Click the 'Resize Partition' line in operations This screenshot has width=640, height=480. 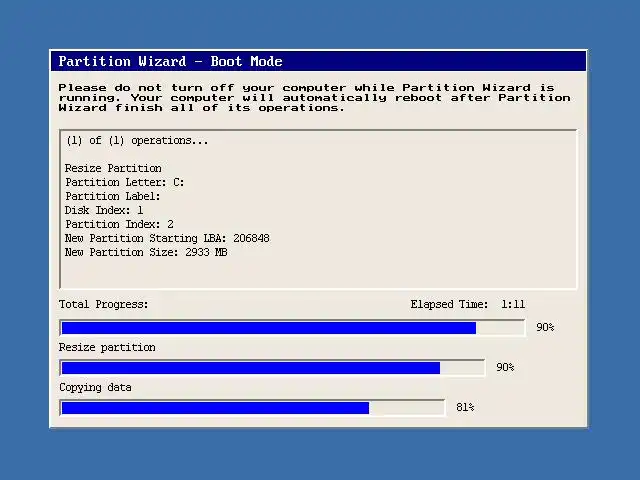point(113,168)
